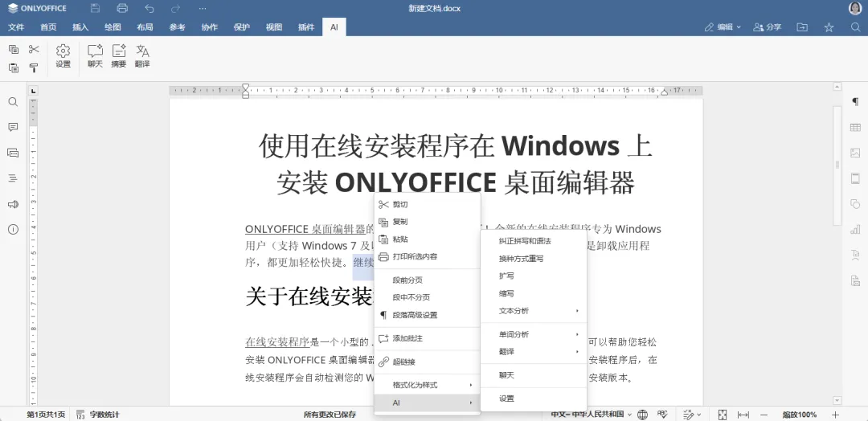Click the 翻译 translate tool in ribbon

click(142, 56)
